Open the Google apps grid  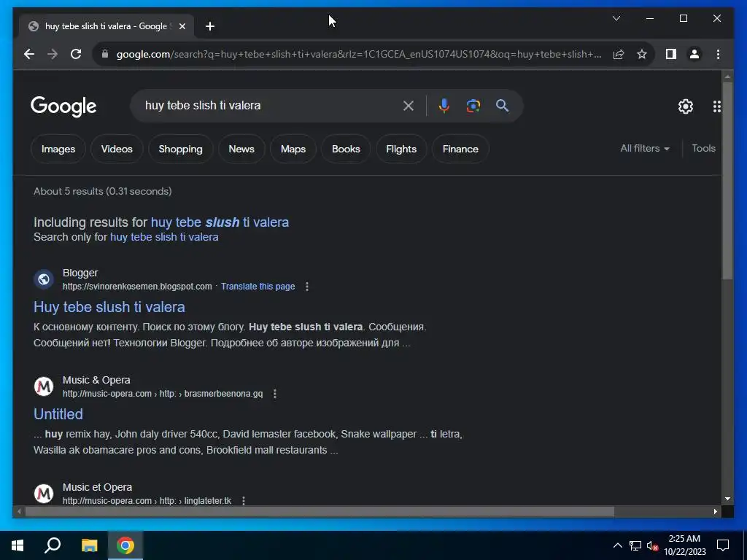(716, 106)
